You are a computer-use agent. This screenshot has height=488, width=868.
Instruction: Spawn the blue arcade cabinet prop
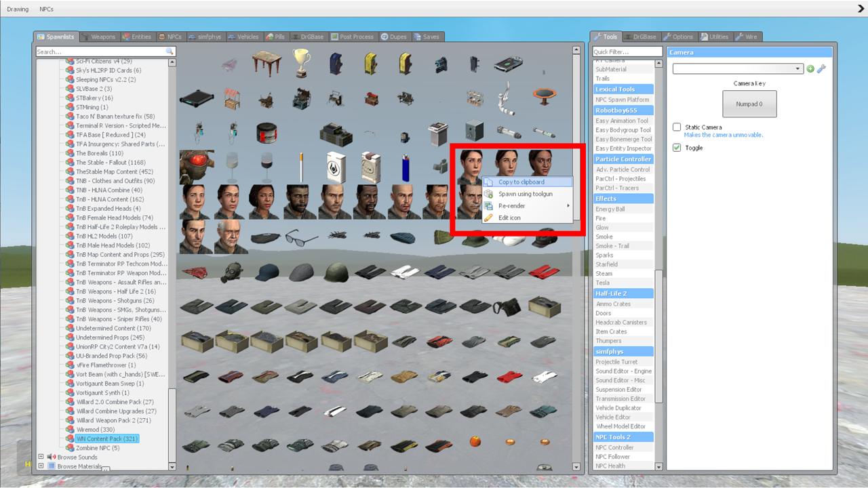click(336, 64)
